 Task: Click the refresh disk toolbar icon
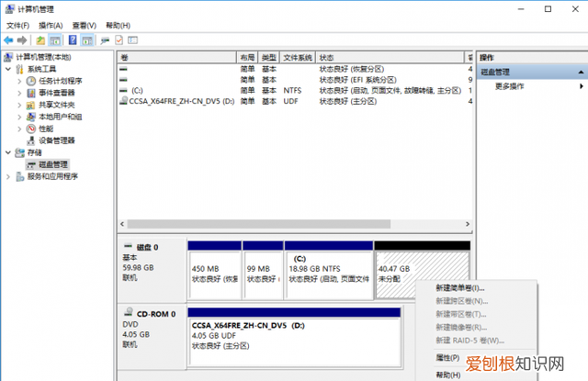[x=105, y=40]
